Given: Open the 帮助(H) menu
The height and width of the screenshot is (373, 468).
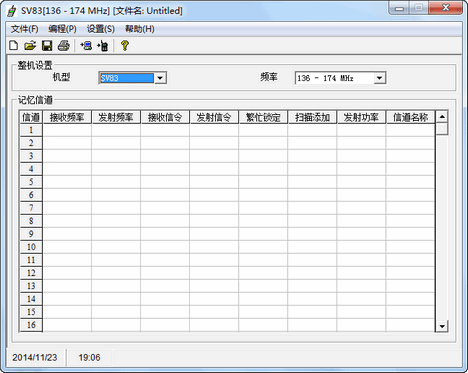Looking at the screenshot, I should pyautogui.click(x=139, y=29).
